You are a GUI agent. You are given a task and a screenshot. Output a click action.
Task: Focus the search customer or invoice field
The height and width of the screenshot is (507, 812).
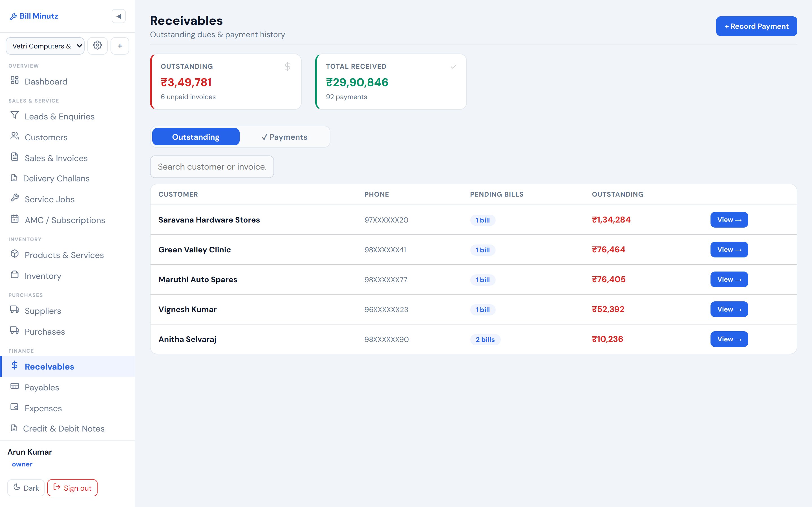(212, 167)
